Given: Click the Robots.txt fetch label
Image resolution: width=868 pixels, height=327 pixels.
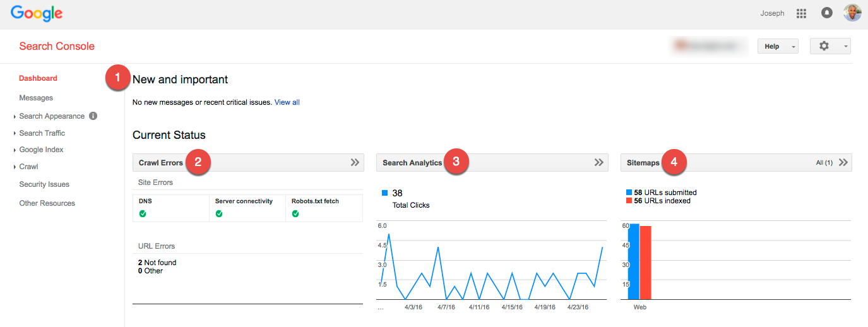Looking at the screenshot, I should [x=315, y=201].
